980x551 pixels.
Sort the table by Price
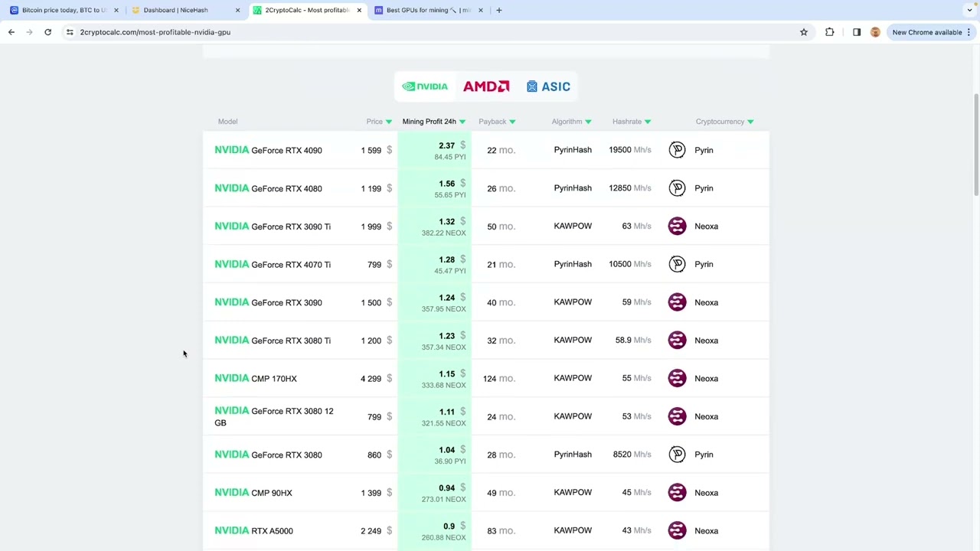pyautogui.click(x=379, y=122)
